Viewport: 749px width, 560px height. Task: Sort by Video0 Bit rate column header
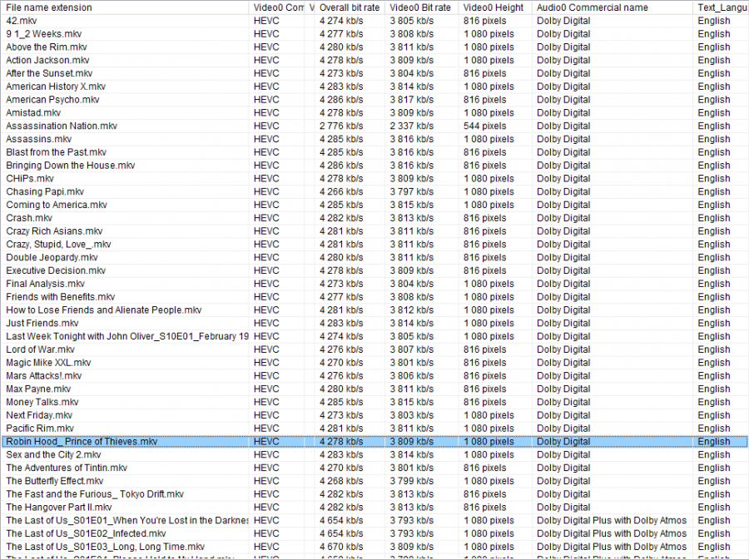click(421, 7)
